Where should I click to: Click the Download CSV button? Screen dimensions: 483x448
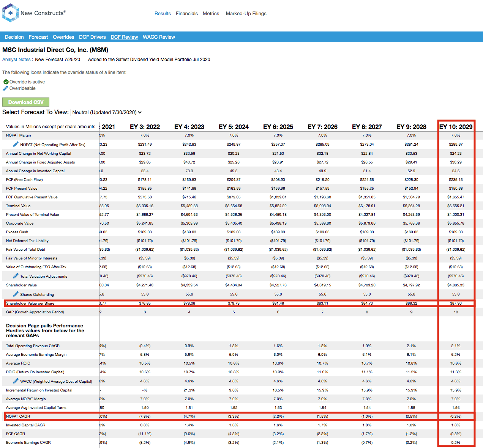tap(26, 102)
